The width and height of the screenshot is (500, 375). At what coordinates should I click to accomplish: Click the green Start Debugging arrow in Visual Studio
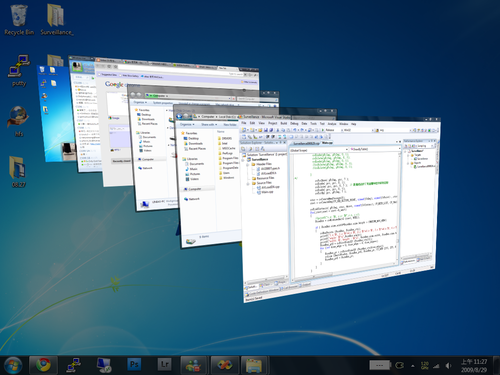(x=323, y=130)
